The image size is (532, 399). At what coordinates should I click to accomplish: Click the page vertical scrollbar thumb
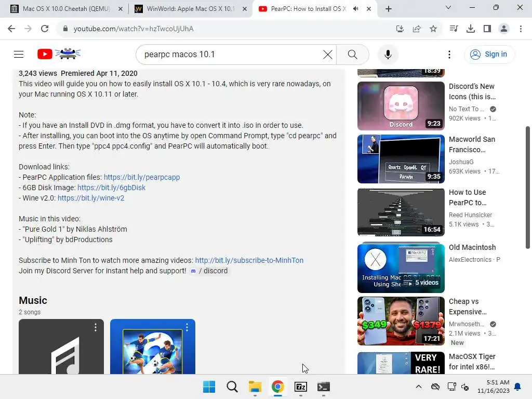[528, 187]
